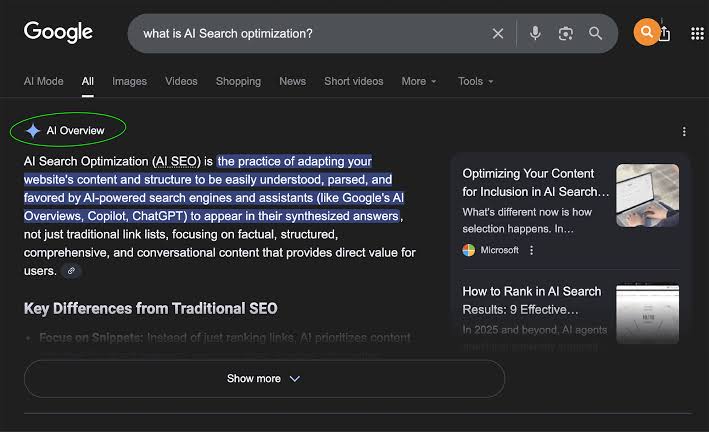The width and height of the screenshot is (709, 432).
Task: Open Google Lens image search icon
Action: pos(565,33)
